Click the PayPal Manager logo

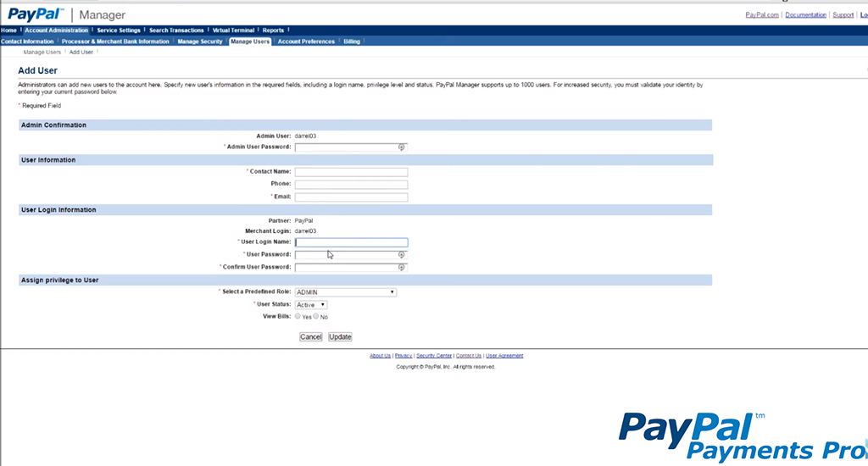(66, 14)
